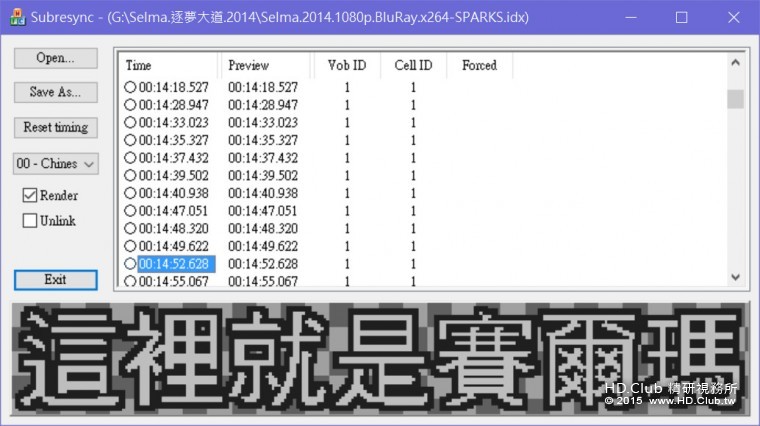
Task: Enable the Unlink checkbox
Action: [x=30, y=221]
